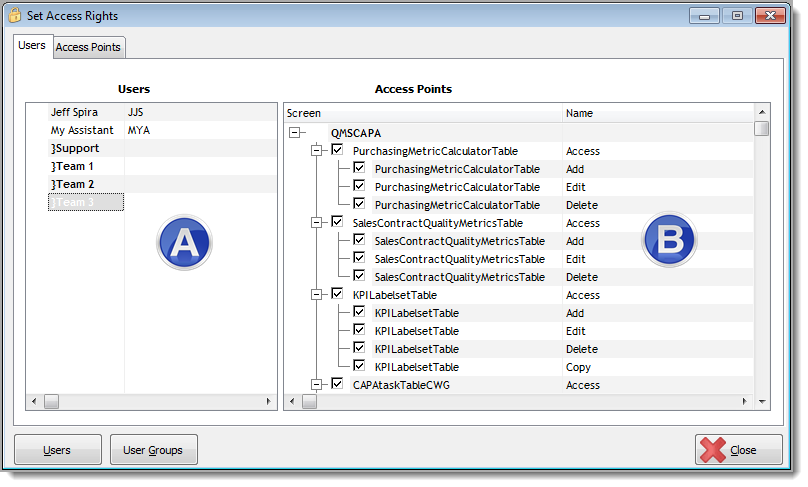Click the blue A marker badge

point(184,242)
